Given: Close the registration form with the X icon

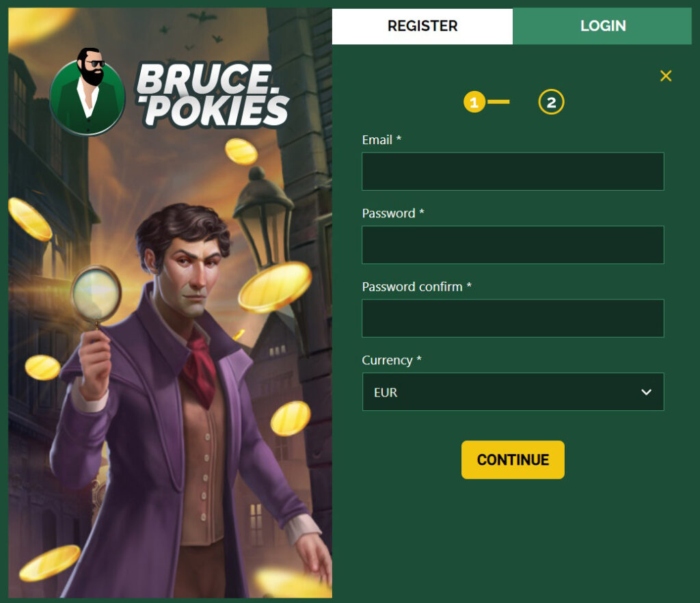Looking at the screenshot, I should (666, 76).
